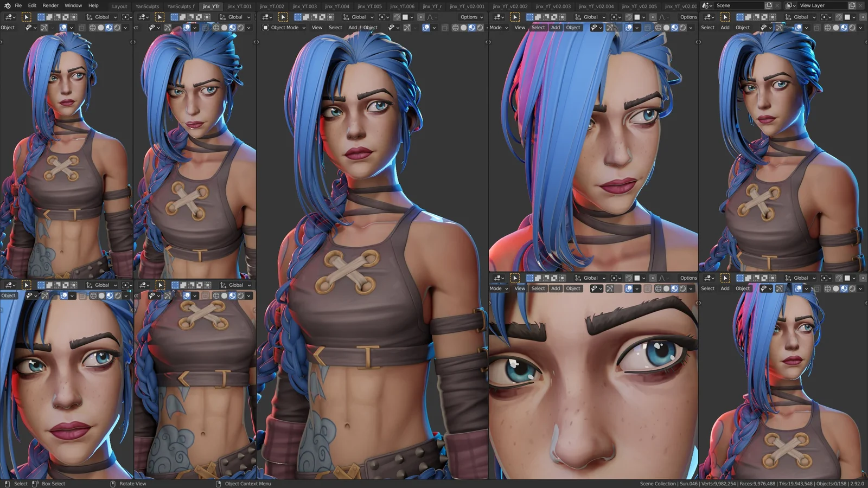Open the Render menu

[50, 5]
